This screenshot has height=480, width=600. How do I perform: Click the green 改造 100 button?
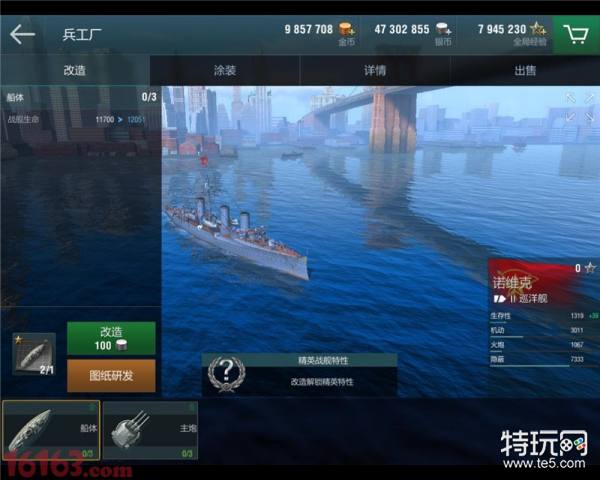pos(111,338)
